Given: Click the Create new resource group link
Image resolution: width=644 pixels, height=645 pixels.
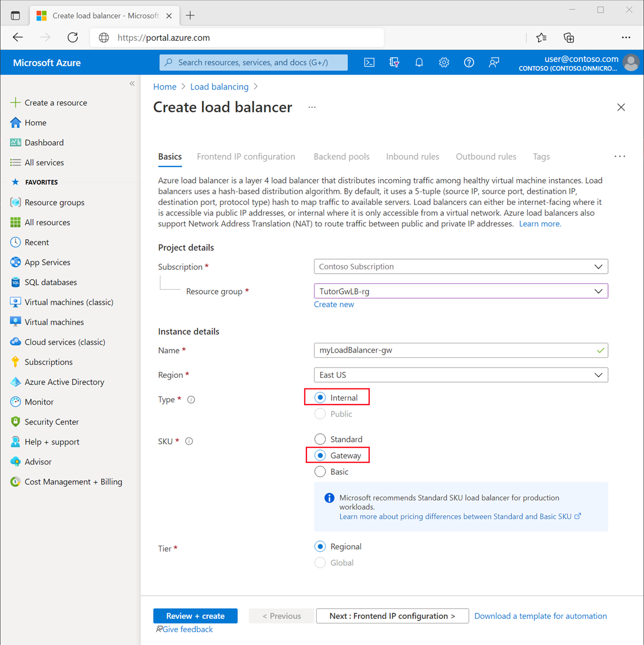Looking at the screenshot, I should [334, 304].
